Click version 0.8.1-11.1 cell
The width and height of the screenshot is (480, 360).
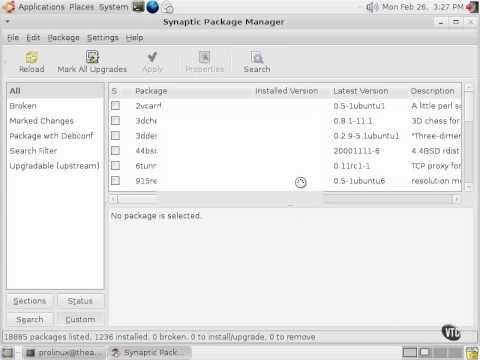353,121
